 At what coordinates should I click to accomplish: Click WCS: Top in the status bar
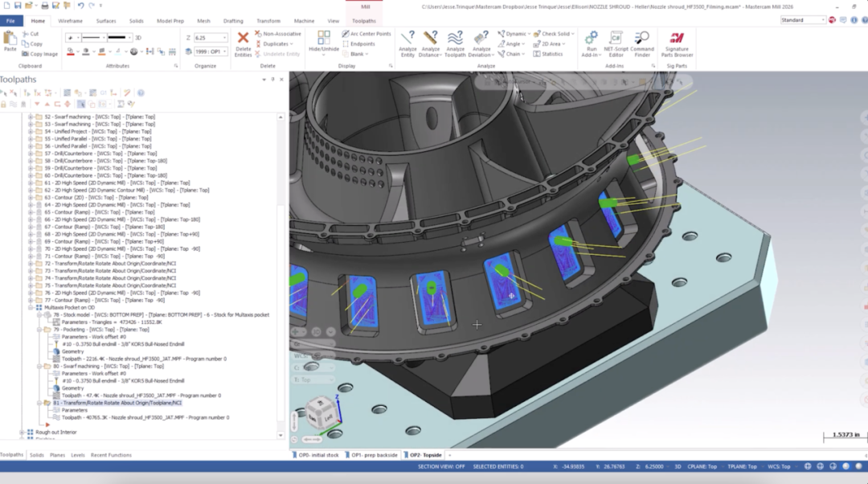(779, 467)
